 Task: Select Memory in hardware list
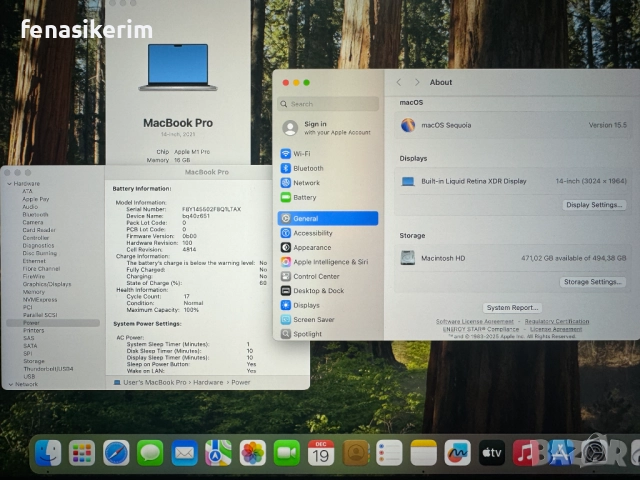(33, 292)
